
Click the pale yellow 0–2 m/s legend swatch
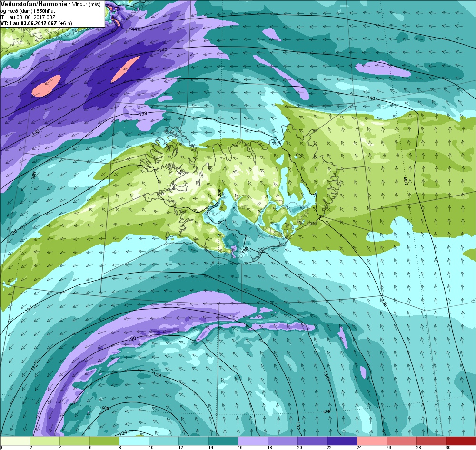click(16, 441)
